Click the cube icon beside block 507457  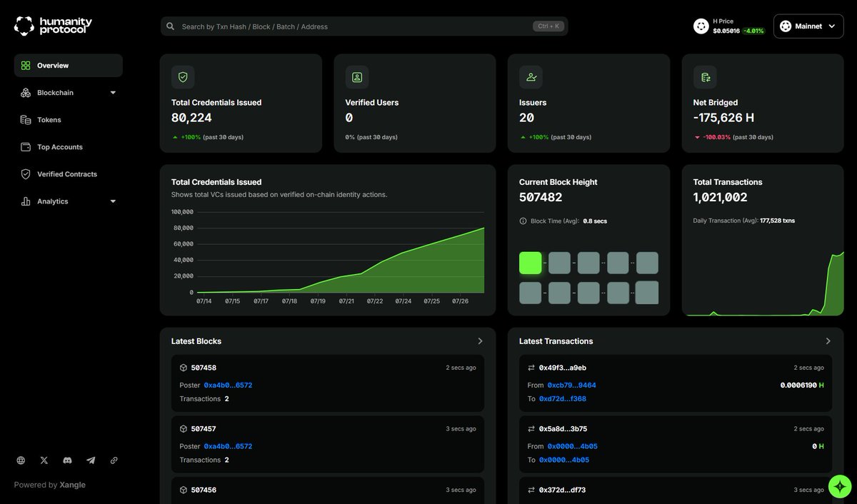point(184,429)
